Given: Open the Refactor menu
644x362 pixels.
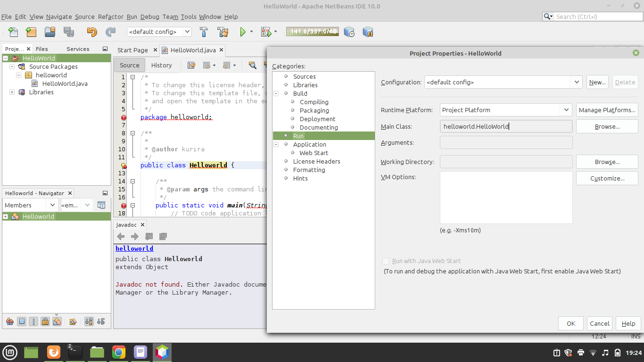Looking at the screenshot, I should [111, 16].
